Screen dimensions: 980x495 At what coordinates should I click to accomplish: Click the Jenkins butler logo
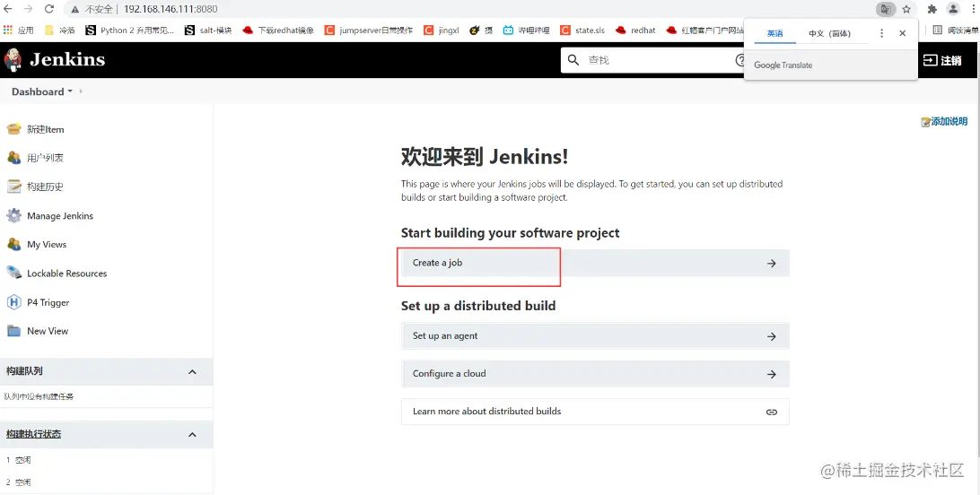(13, 60)
